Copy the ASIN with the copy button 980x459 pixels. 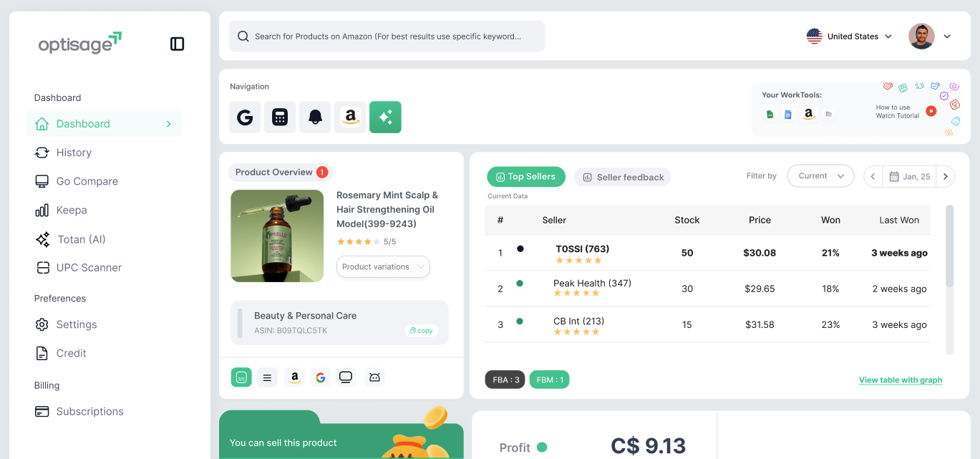[x=421, y=331]
